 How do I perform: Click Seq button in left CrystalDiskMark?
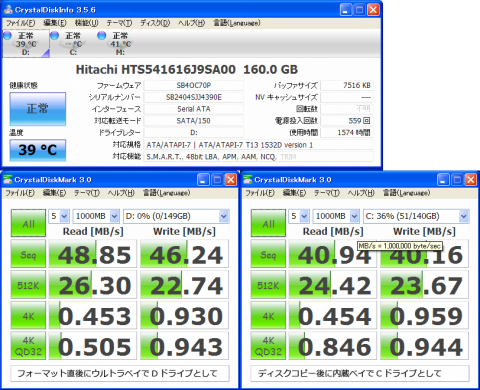(x=28, y=254)
